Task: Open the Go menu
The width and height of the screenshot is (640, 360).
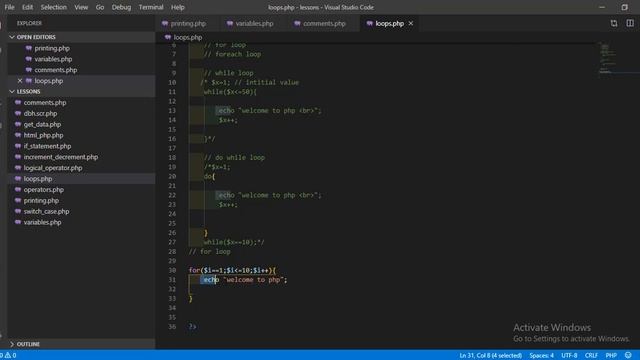Action: point(100,7)
